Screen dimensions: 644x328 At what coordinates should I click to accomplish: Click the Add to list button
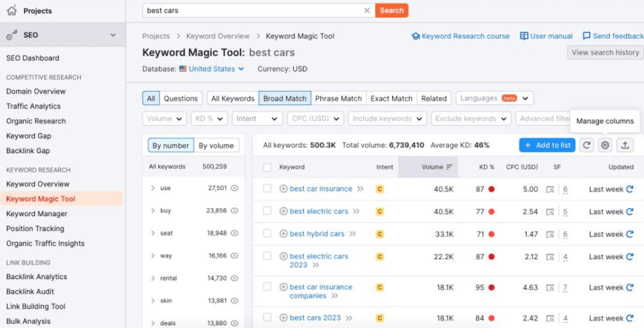547,145
